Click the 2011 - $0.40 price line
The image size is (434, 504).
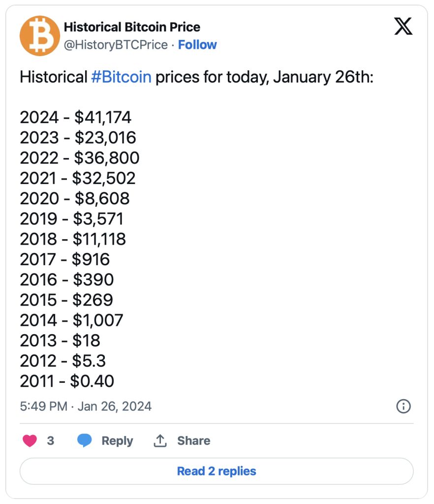67,380
